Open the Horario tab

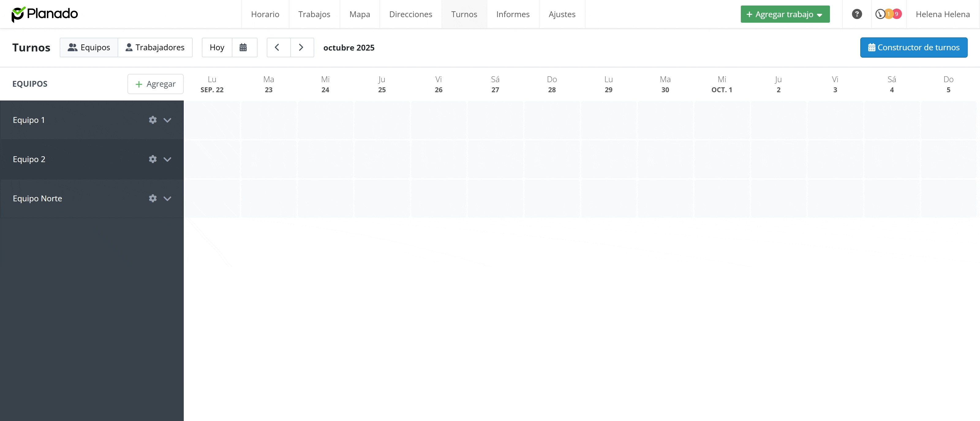pos(265,14)
